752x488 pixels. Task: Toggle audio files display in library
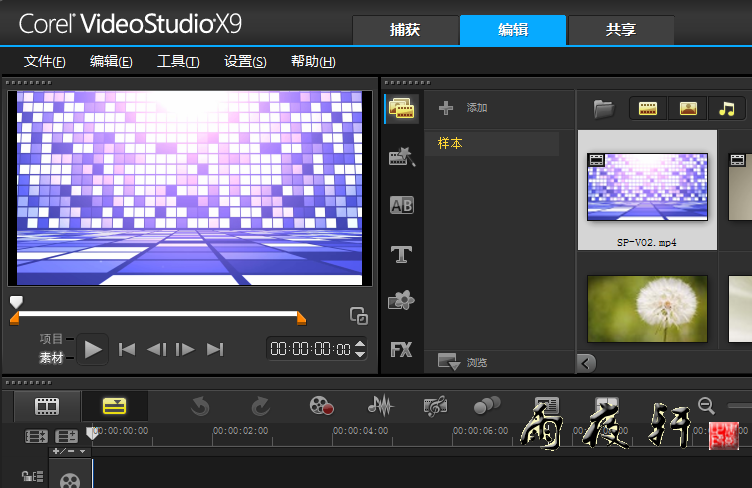(726, 108)
